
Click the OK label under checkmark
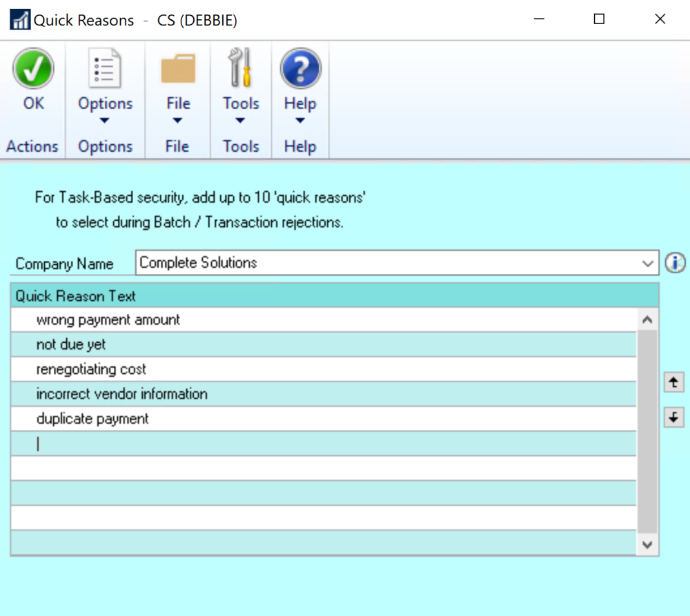pyautogui.click(x=33, y=103)
